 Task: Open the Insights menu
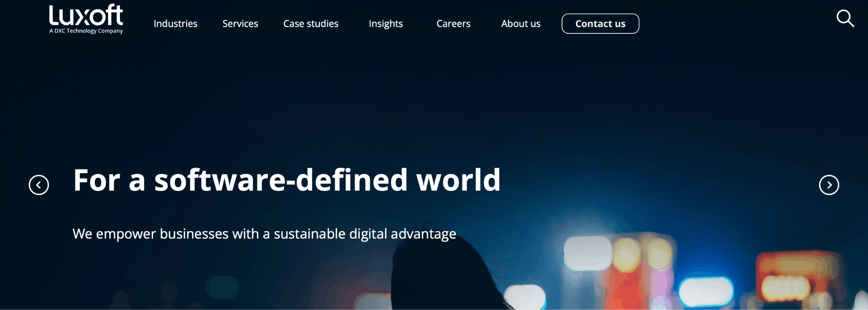(386, 24)
